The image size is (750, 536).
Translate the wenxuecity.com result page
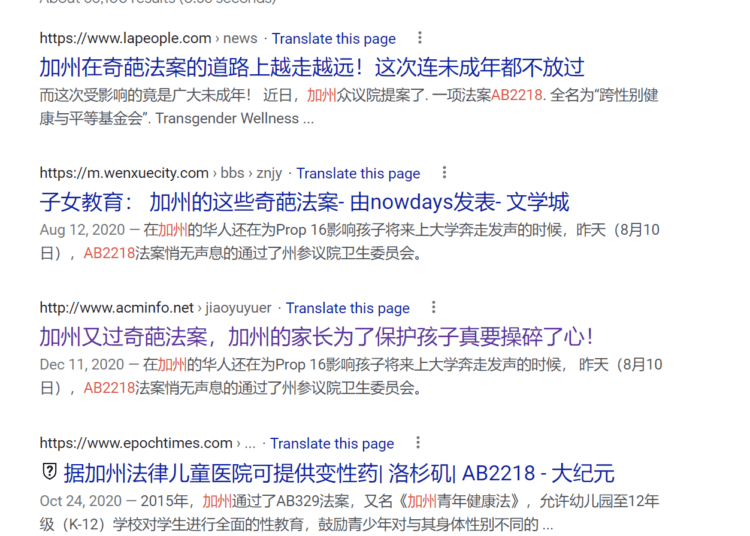(358, 173)
